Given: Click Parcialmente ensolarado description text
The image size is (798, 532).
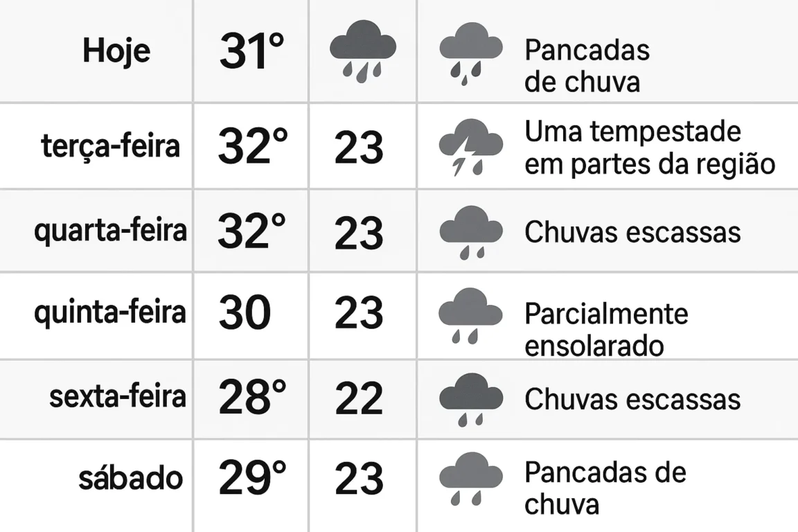Looking at the screenshot, I should [x=606, y=330].
